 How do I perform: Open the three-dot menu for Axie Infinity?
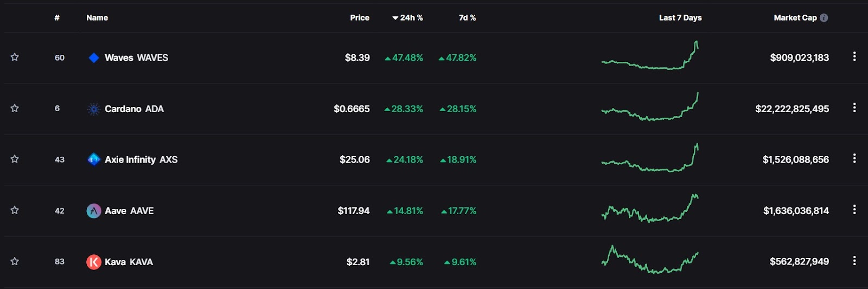pos(854,158)
